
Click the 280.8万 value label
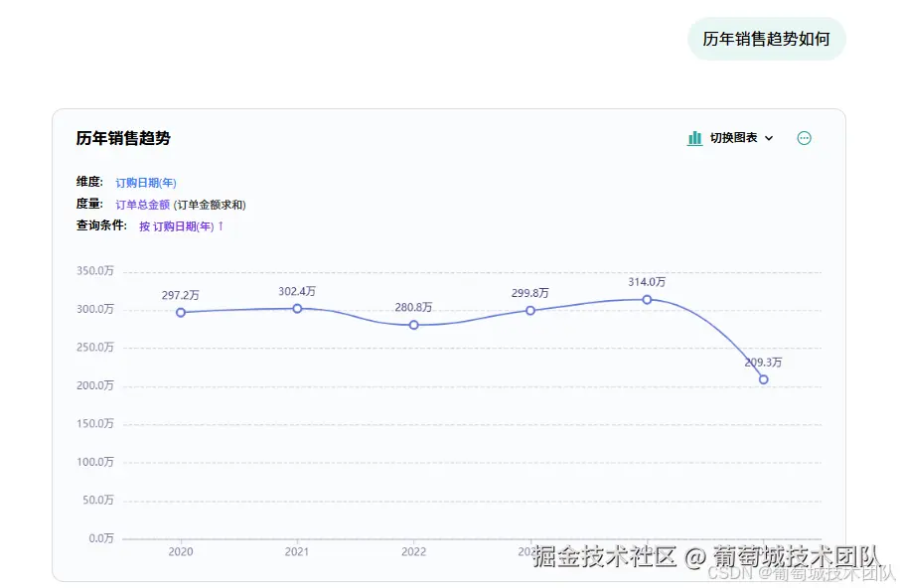[413, 308]
